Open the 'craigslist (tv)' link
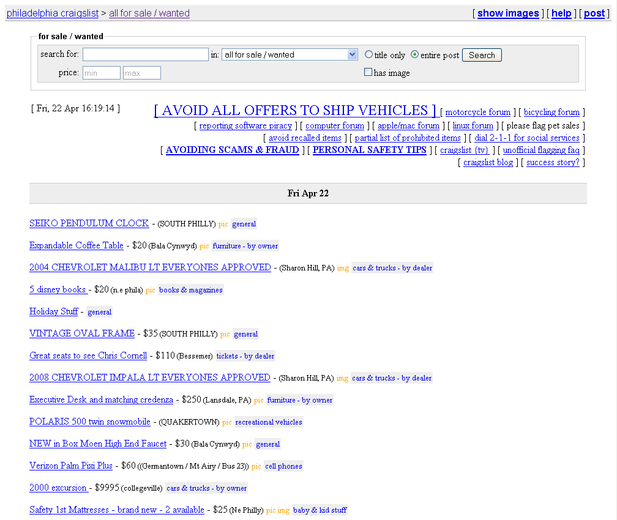This screenshot has height=520, width=617. point(464,150)
